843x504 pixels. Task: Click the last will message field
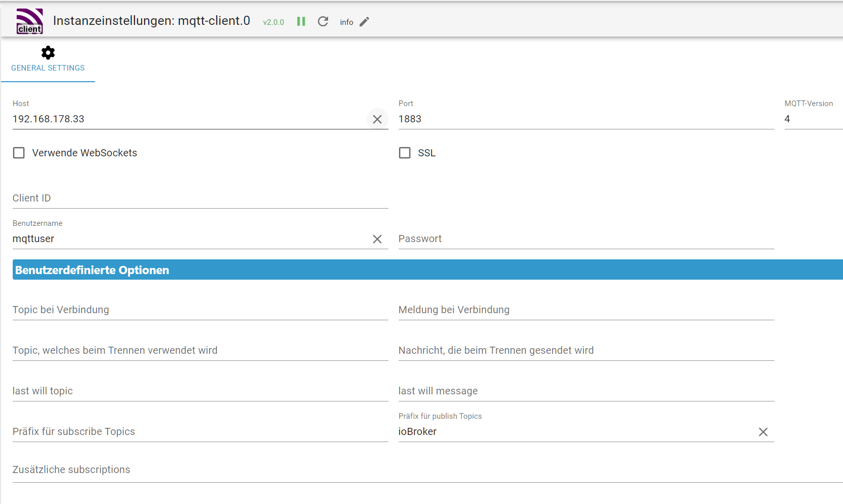coord(587,391)
